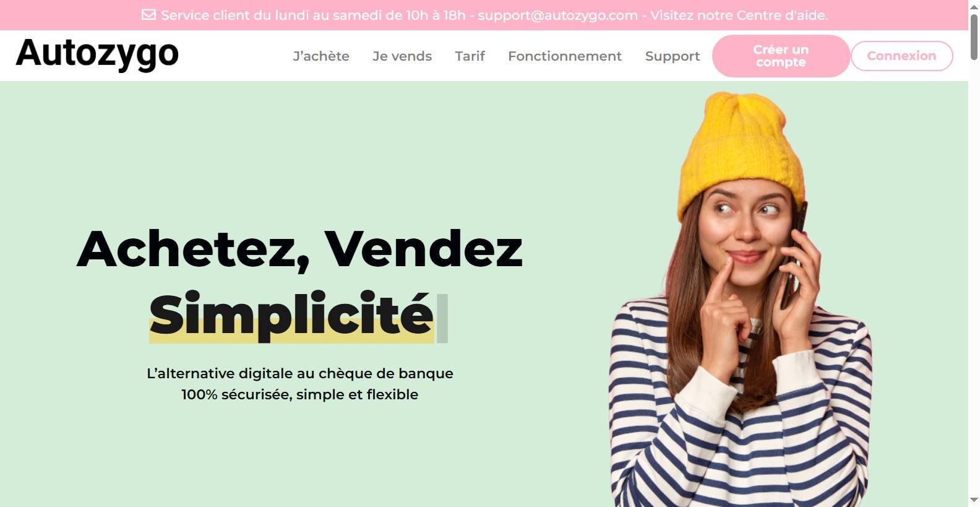The height and width of the screenshot is (507, 980).
Task: Select Tarif in the navigation bar
Action: click(x=470, y=56)
